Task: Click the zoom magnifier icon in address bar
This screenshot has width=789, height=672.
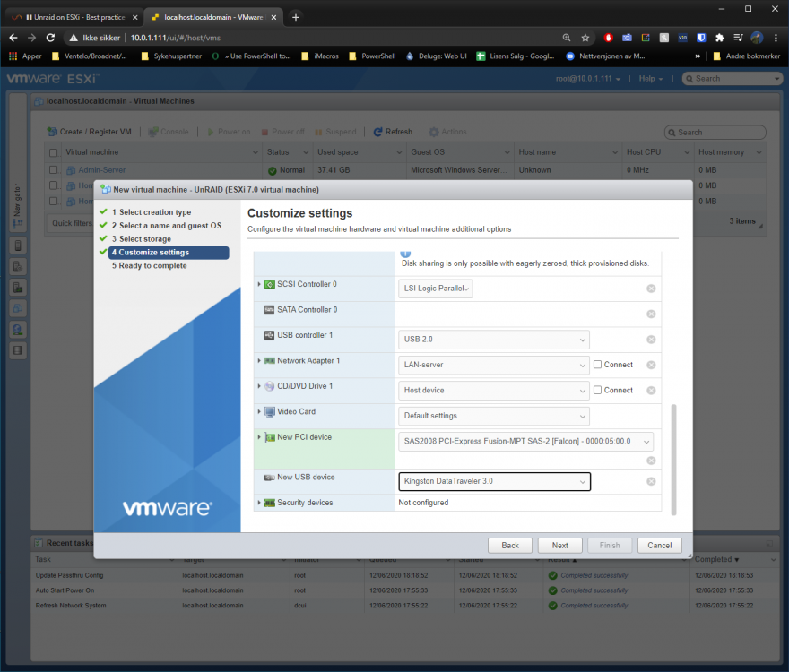Action: (x=567, y=38)
